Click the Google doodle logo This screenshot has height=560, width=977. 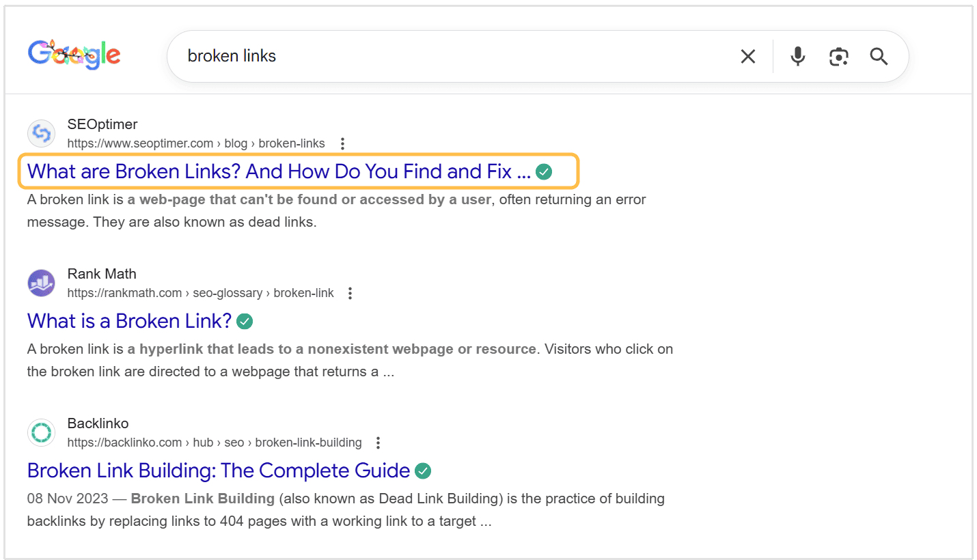[x=74, y=55]
